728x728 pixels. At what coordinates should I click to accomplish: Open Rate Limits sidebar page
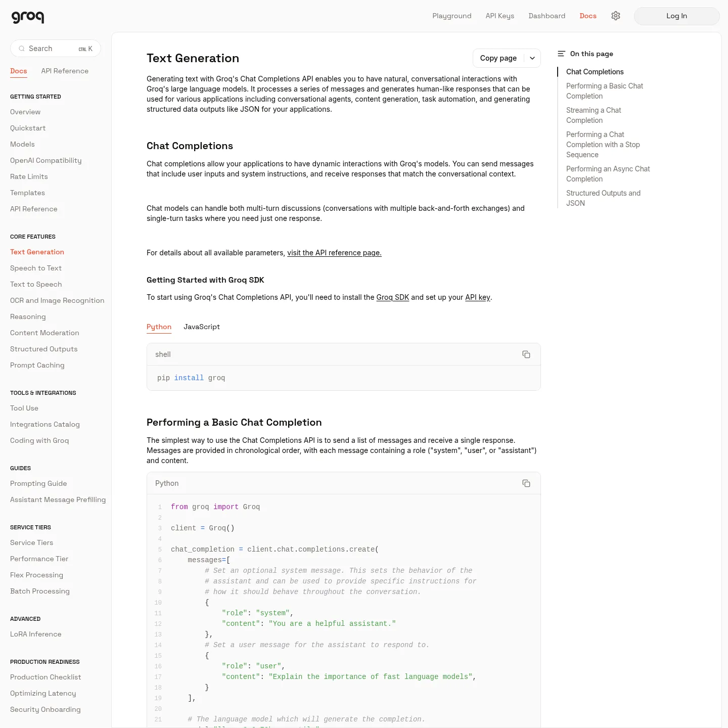(29, 176)
